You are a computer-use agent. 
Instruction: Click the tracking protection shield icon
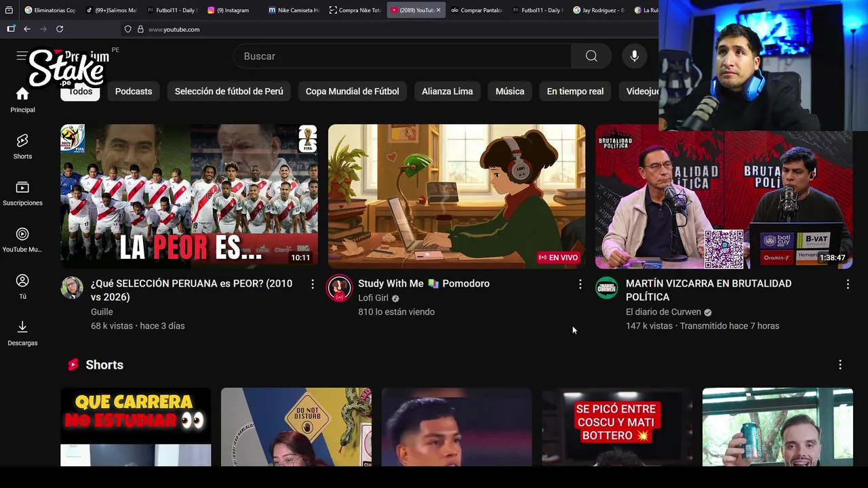click(127, 29)
